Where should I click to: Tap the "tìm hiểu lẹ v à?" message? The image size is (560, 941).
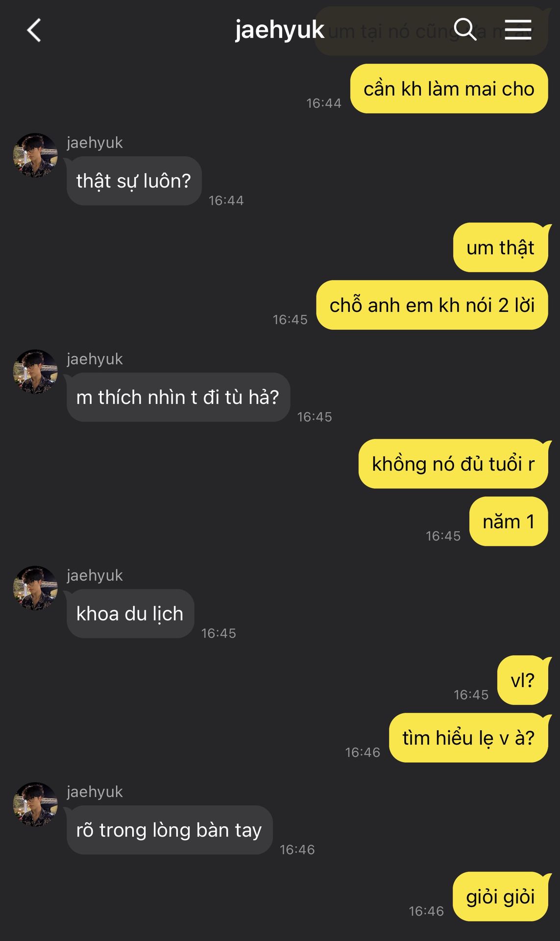pyautogui.click(x=468, y=738)
